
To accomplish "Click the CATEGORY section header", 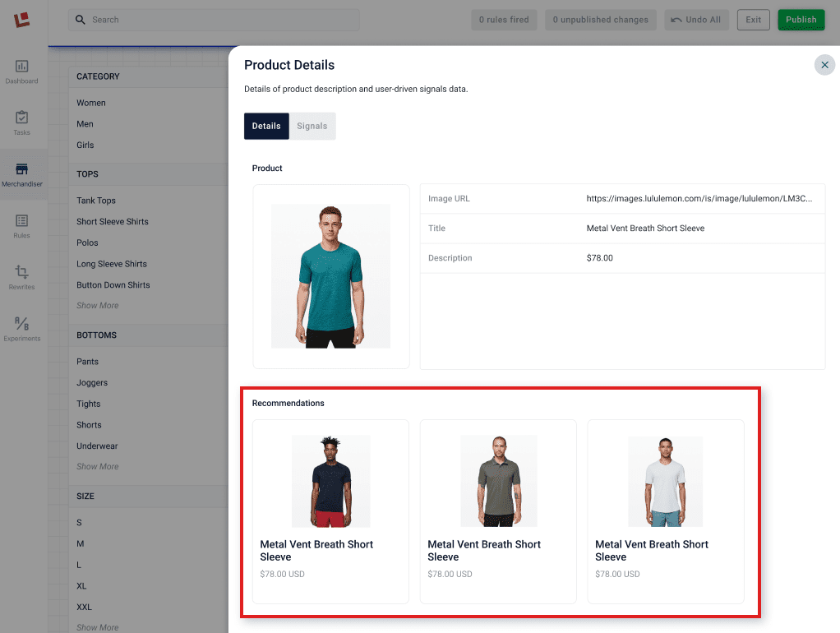I will point(98,76).
